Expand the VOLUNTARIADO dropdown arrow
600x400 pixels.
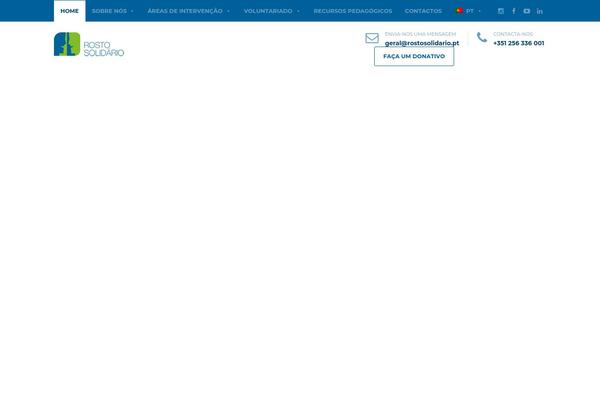(298, 11)
